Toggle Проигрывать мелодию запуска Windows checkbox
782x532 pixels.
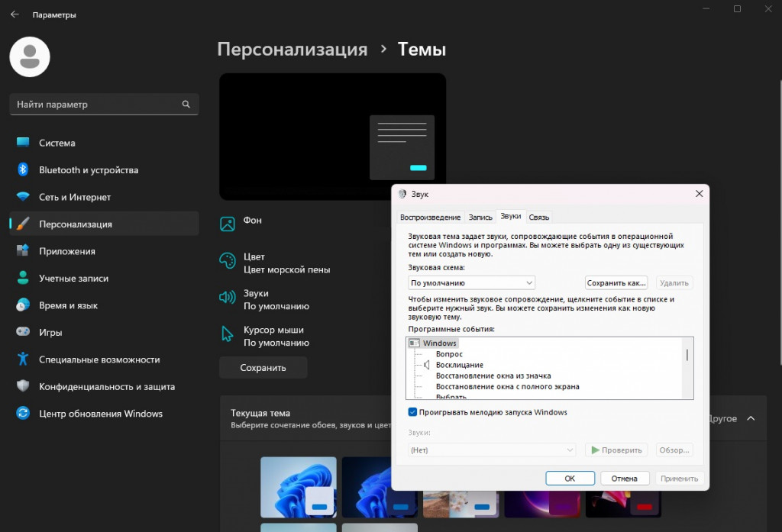click(x=412, y=411)
